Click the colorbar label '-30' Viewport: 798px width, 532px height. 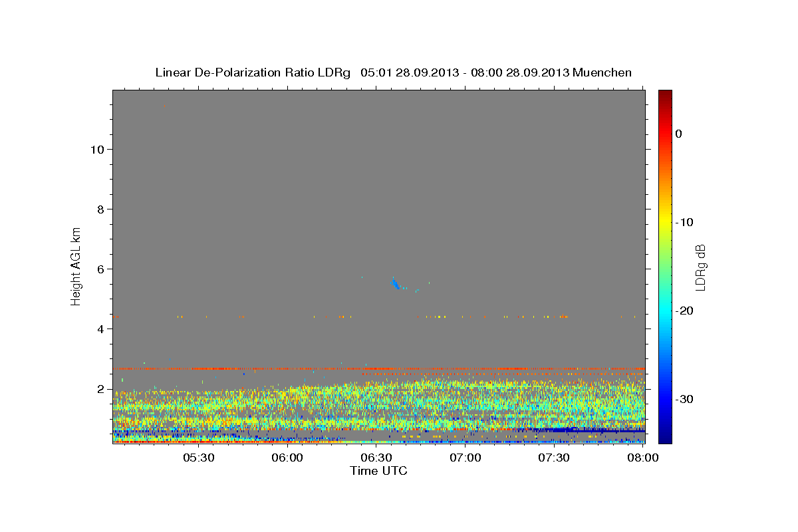click(684, 399)
